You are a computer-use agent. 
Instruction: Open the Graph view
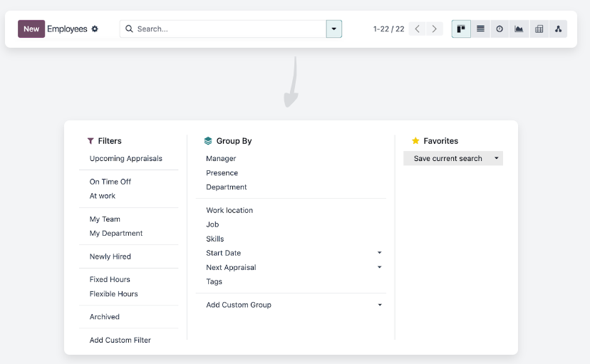(x=519, y=29)
